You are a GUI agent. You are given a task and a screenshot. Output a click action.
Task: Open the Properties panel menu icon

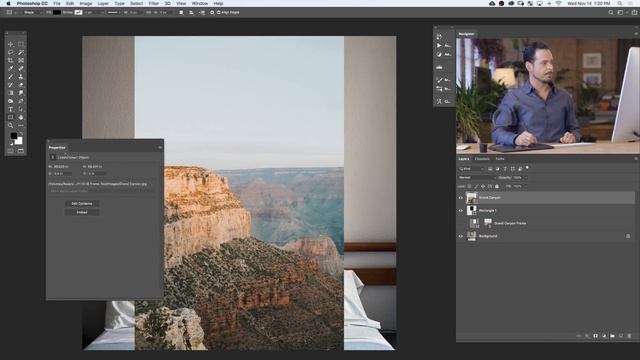pyautogui.click(x=160, y=147)
